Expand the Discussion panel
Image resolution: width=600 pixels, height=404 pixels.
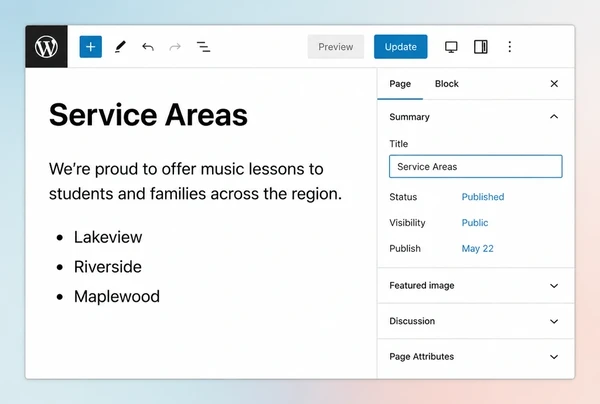point(476,321)
